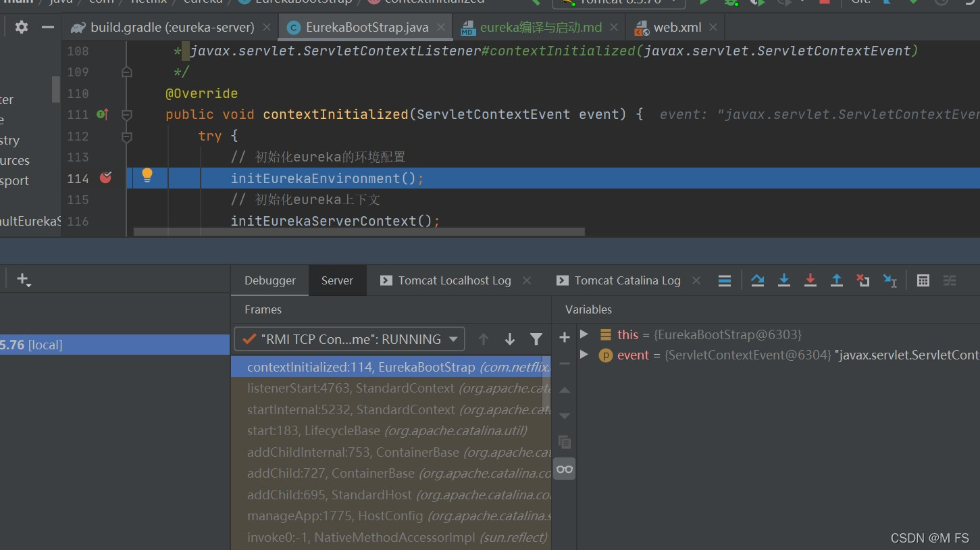Click the red Stop icon in top toolbar

coord(825,3)
